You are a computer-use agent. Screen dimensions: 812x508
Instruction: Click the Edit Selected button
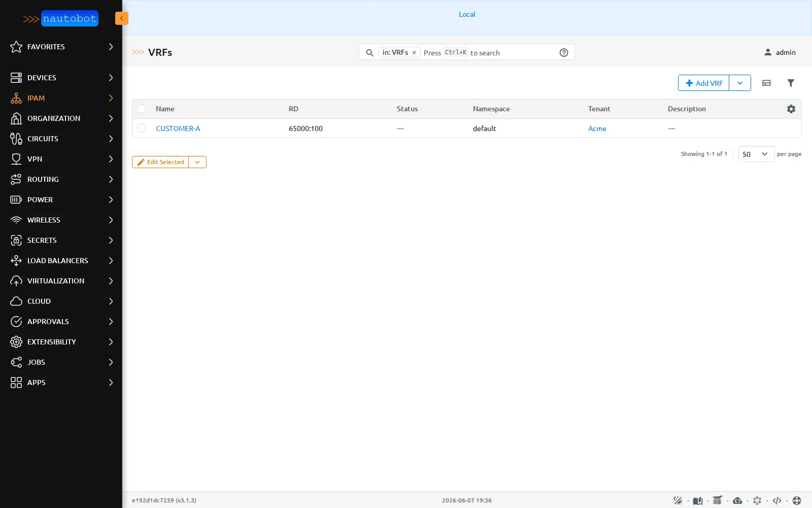coord(160,162)
